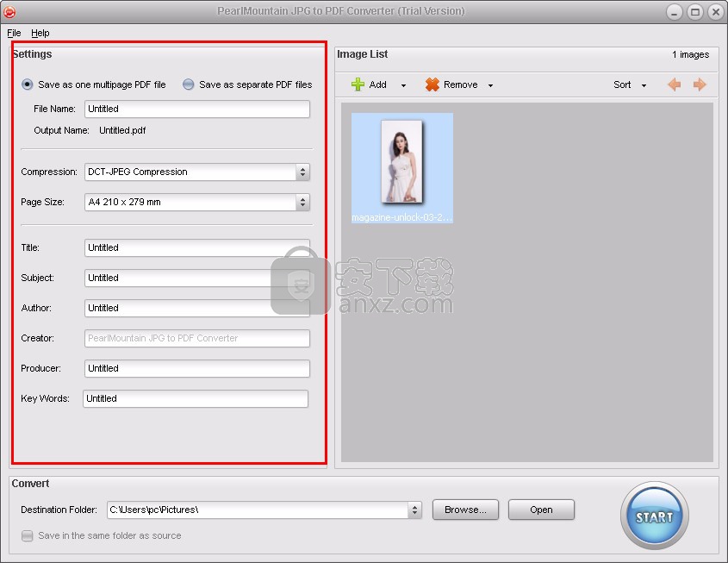Click the Title input field
728x563 pixels.
coord(196,247)
